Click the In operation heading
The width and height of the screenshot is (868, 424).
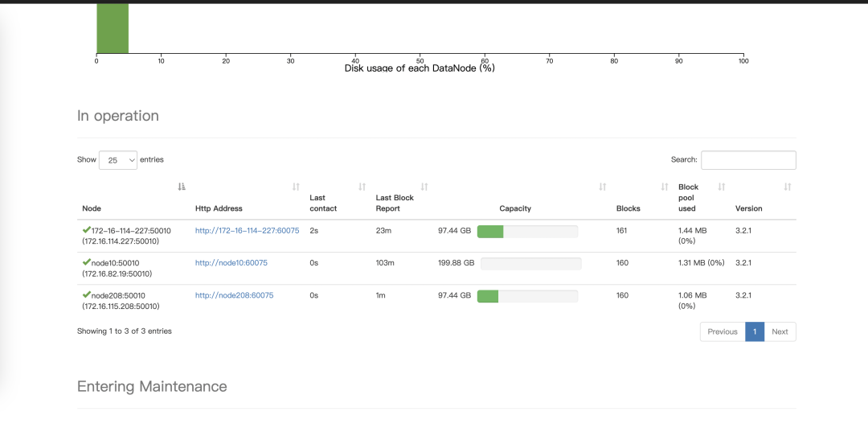tap(118, 116)
